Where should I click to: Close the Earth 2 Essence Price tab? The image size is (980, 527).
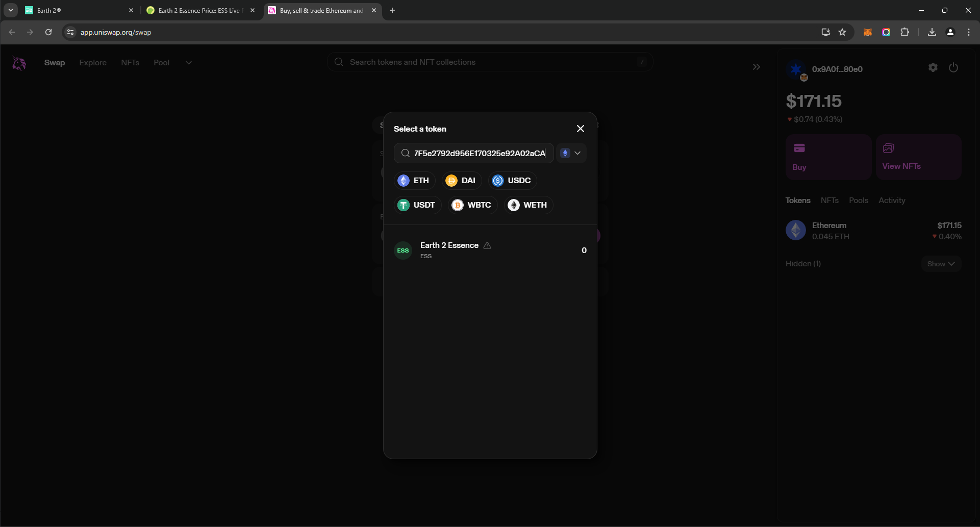(253, 10)
